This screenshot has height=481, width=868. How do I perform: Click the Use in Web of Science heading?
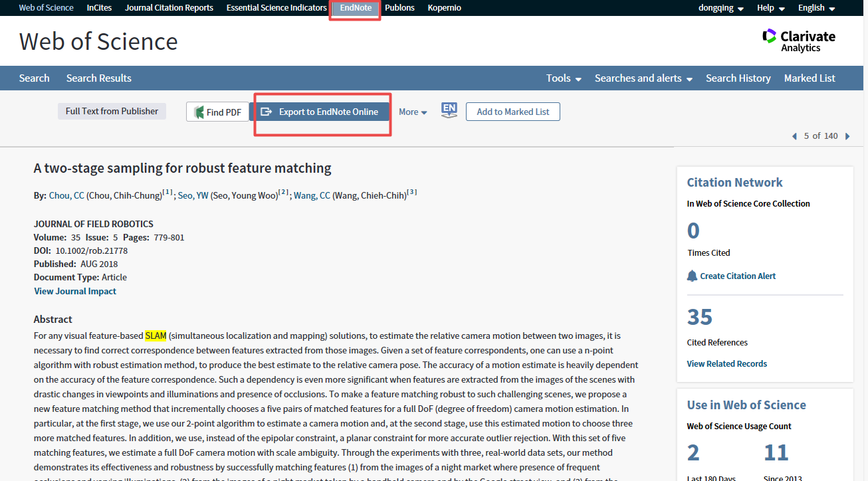[746, 405]
